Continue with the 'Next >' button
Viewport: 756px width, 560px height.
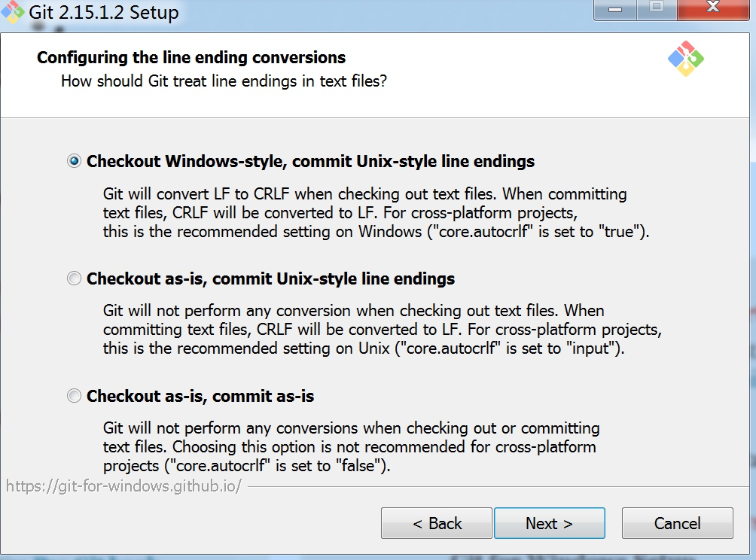pyautogui.click(x=550, y=523)
